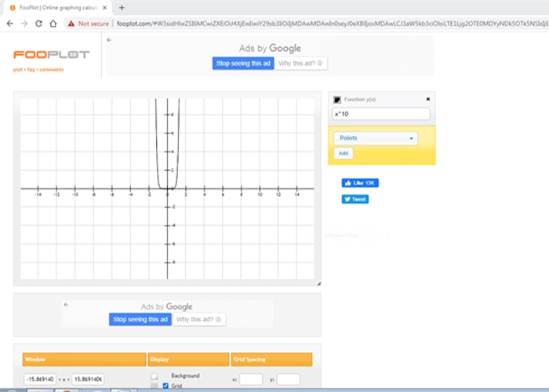The height and width of the screenshot is (392, 549).
Task: Click the Grid Spacing section header
Action: click(271, 359)
